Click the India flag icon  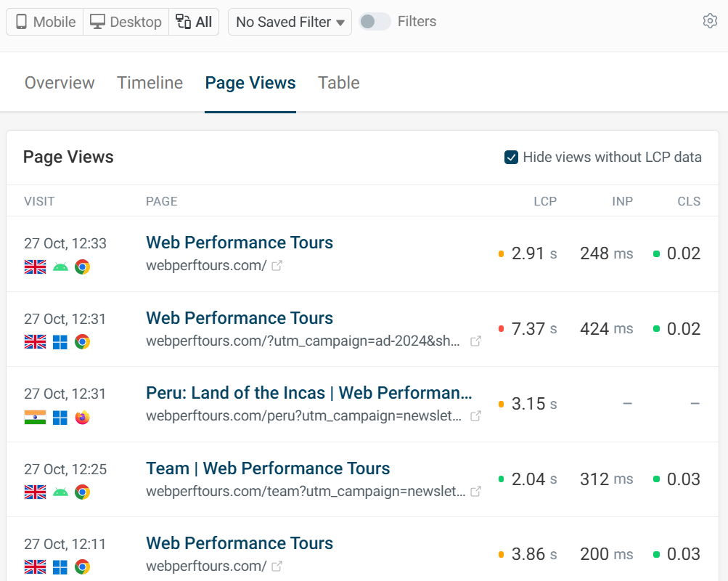point(34,417)
